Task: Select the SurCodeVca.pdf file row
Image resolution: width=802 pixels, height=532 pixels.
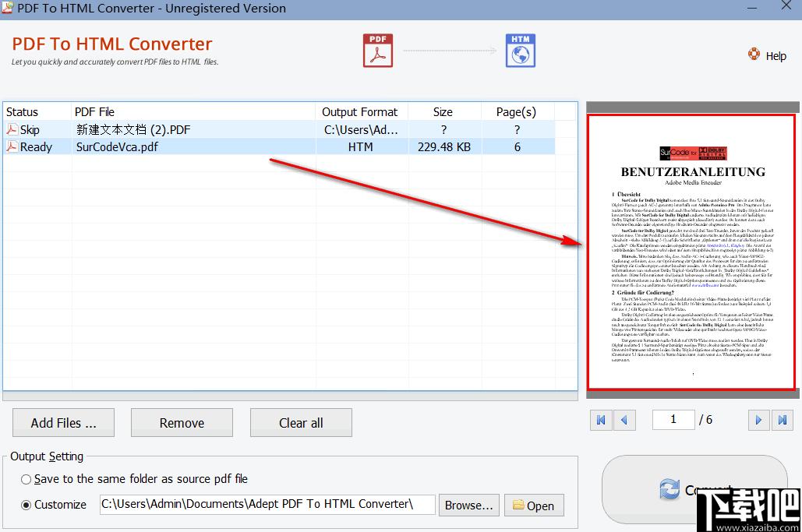Action: (x=279, y=146)
